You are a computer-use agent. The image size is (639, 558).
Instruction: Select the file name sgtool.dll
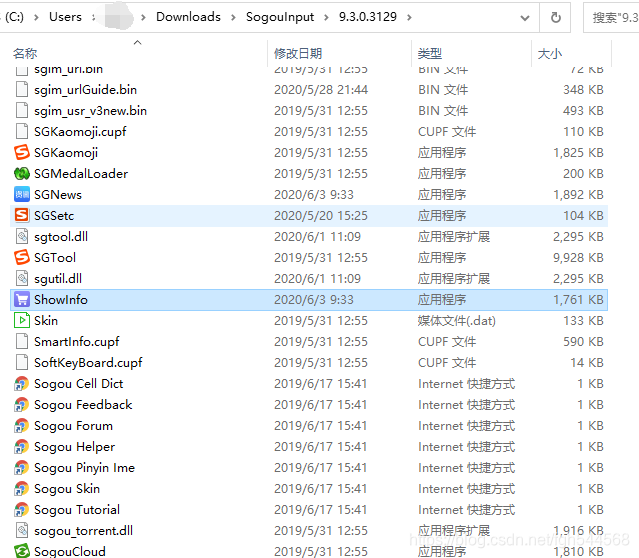(61, 236)
